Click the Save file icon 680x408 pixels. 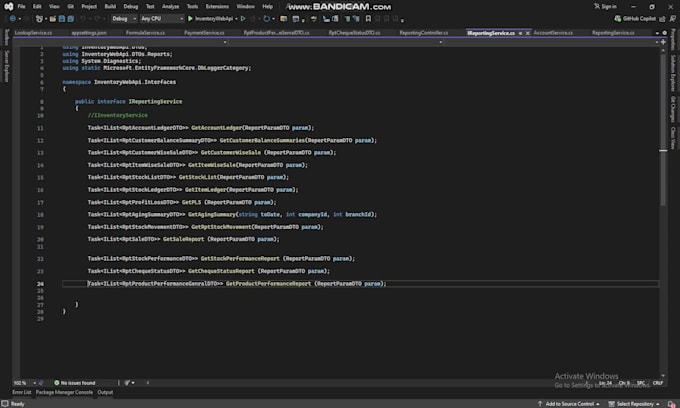(x=62, y=19)
